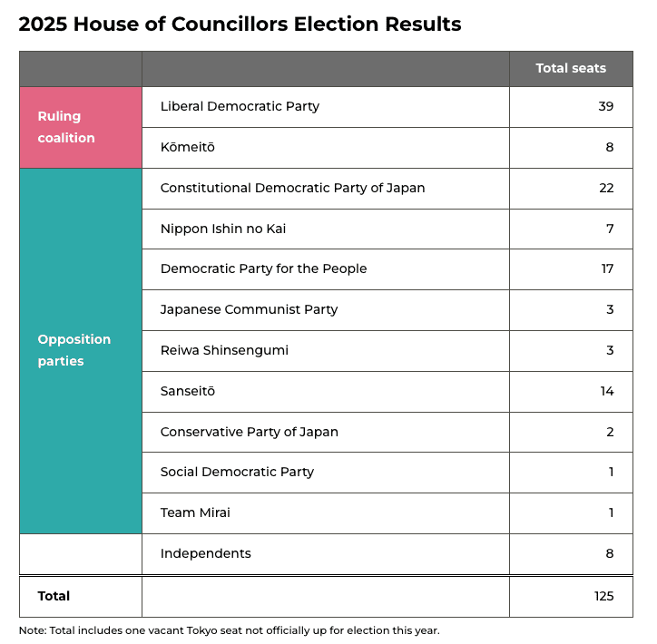The width and height of the screenshot is (657, 644).
Task: Click the "Reiwa Shinsengumi" party name
Action: coord(224,350)
